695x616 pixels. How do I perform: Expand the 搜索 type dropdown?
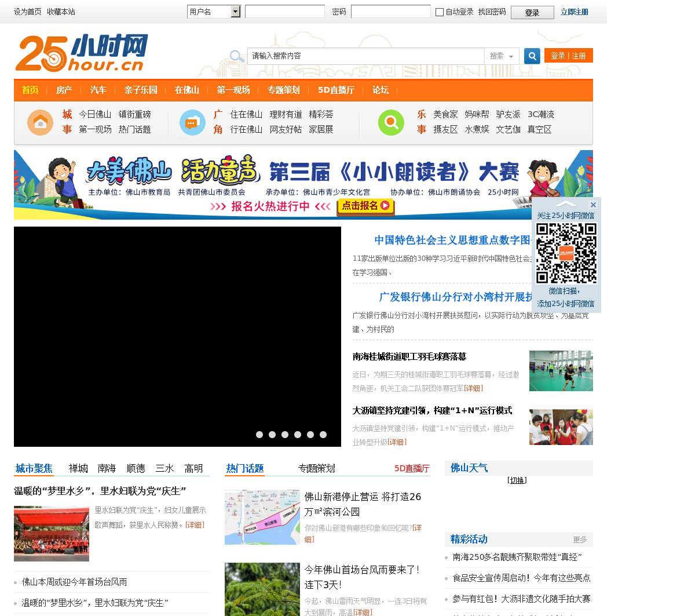click(x=501, y=56)
